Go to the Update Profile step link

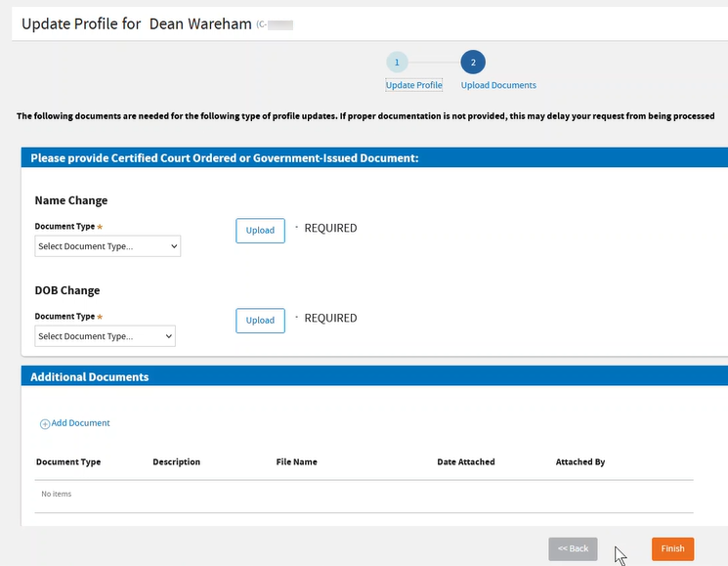point(414,86)
